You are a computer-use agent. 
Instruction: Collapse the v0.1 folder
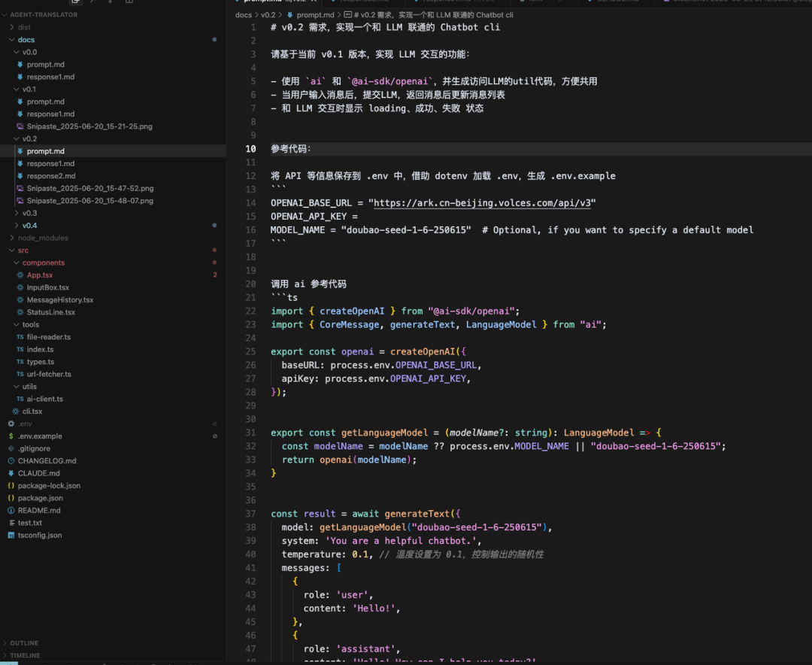pyautogui.click(x=16, y=90)
